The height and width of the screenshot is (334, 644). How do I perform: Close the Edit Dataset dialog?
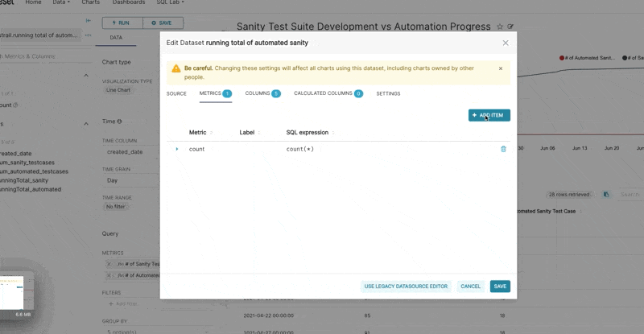pos(506,43)
